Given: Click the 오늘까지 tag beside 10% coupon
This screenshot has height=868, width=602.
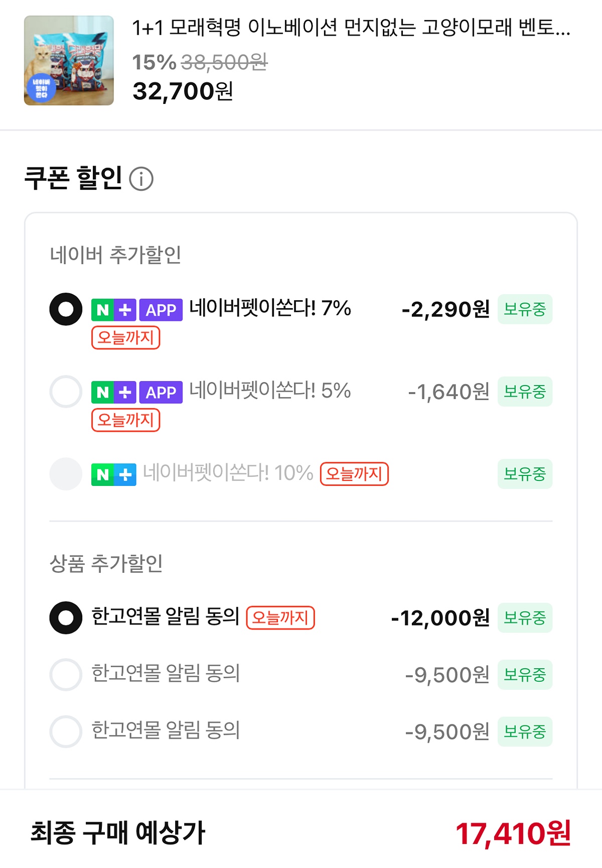Looking at the screenshot, I should [354, 474].
